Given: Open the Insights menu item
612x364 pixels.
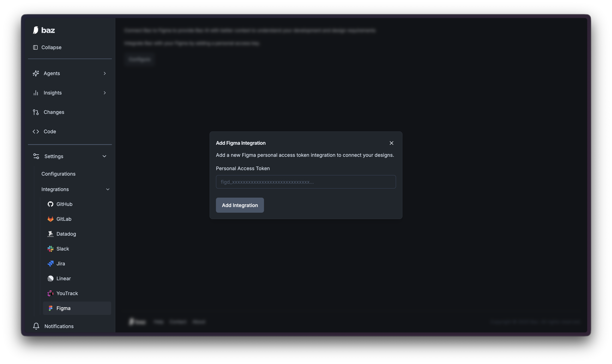Looking at the screenshot, I should 70,93.
